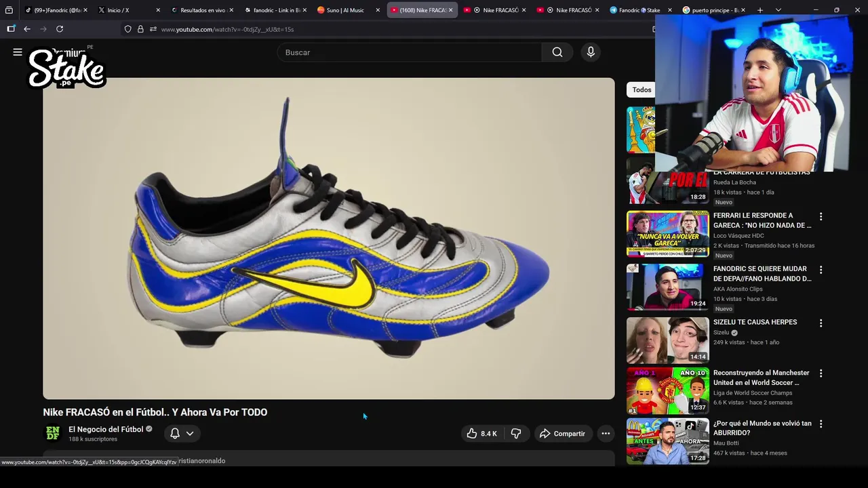
Task: Open the AKA Alonsito Clips channel link
Action: pyautogui.click(x=738, y=289)
